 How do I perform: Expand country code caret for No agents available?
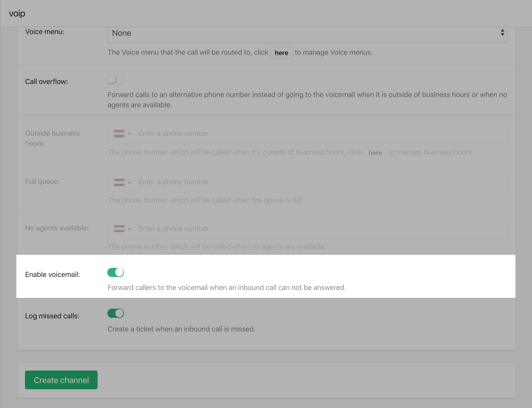pos(129,229)
